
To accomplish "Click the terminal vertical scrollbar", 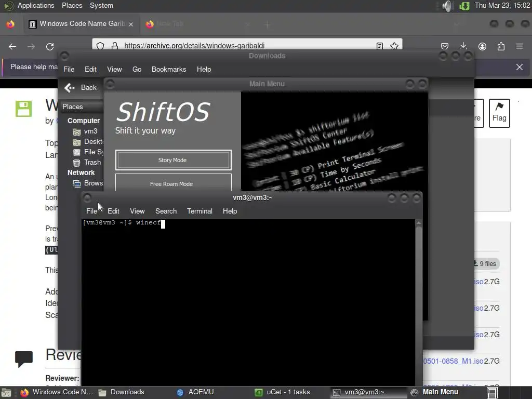I will pyautogui.click(x=419, y=303).
